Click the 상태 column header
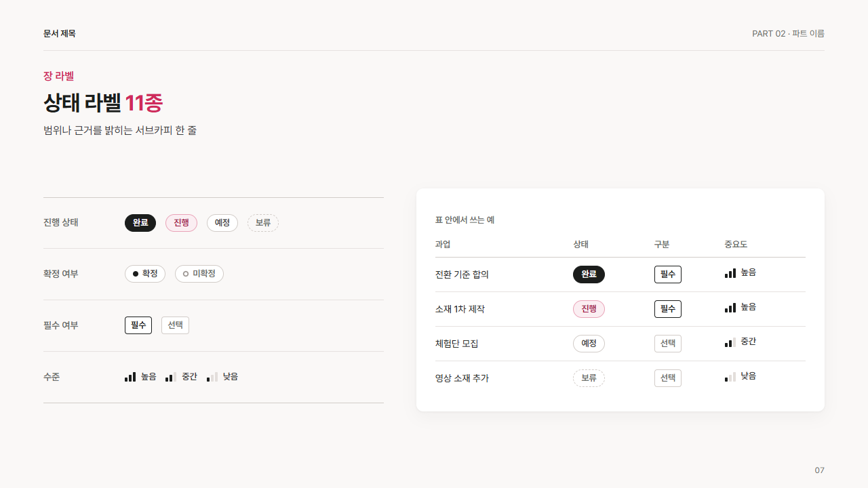 (580, 244)
